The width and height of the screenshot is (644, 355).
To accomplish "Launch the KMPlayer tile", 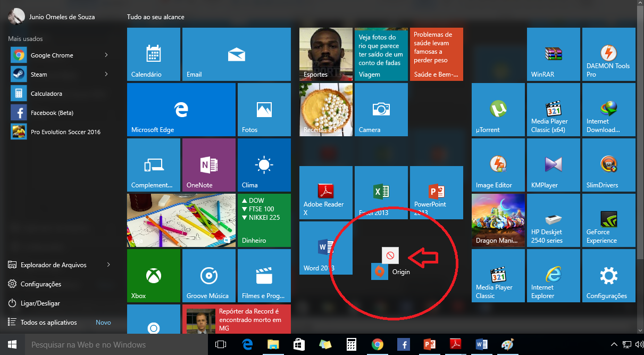I will [554, 164].
